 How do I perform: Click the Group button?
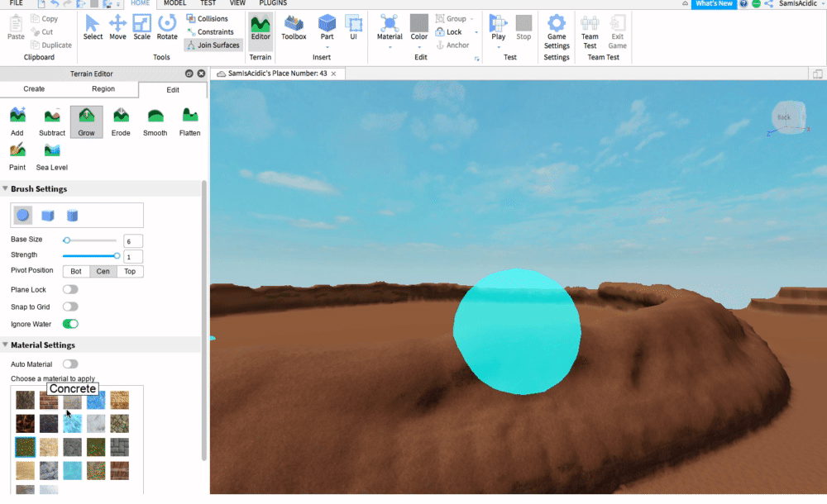click(x=451, y=18)
